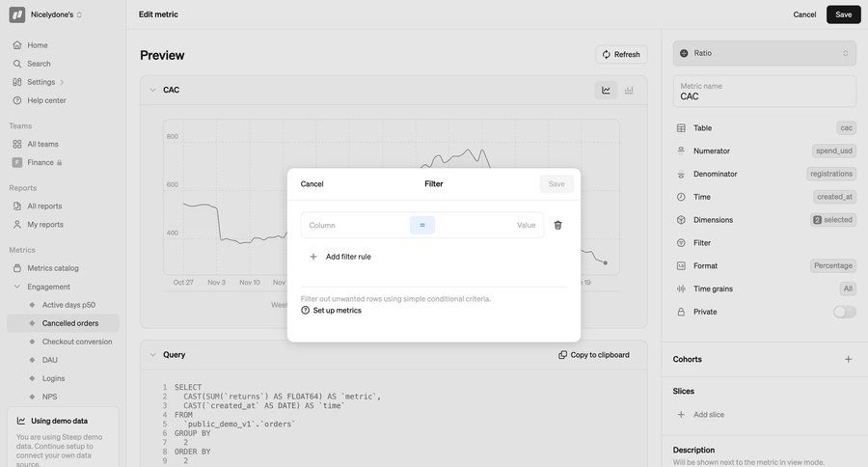This screenshot has height=467, width=868.
Task: Switch to bar chart view
Action: (x=629, y=90)
